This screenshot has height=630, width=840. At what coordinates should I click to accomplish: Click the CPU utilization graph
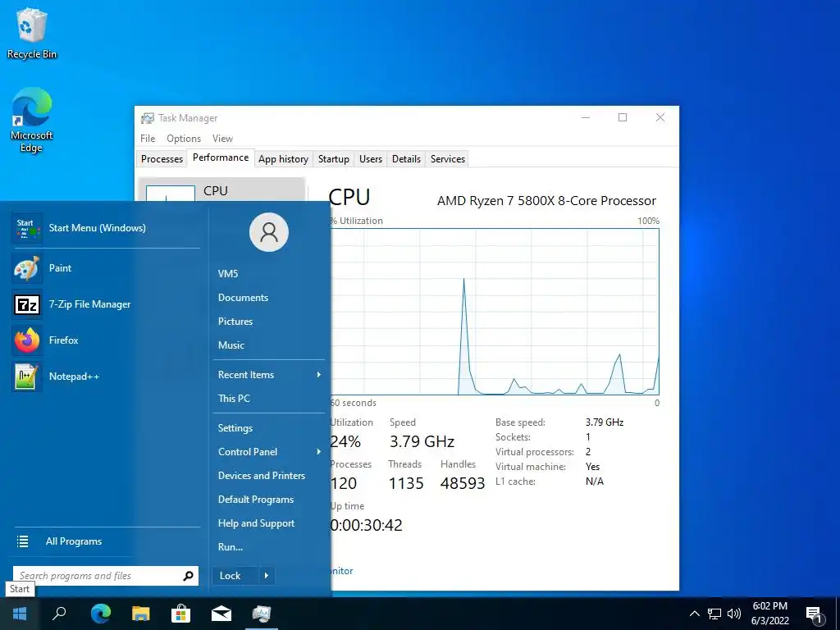click(x=495, y=312)
